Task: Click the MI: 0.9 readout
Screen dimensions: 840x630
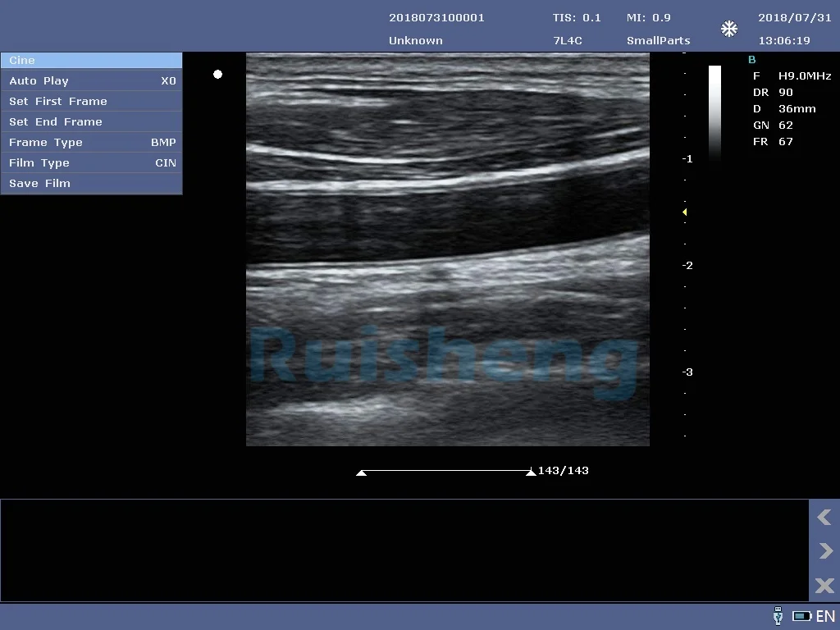Action: pos(648,18)
